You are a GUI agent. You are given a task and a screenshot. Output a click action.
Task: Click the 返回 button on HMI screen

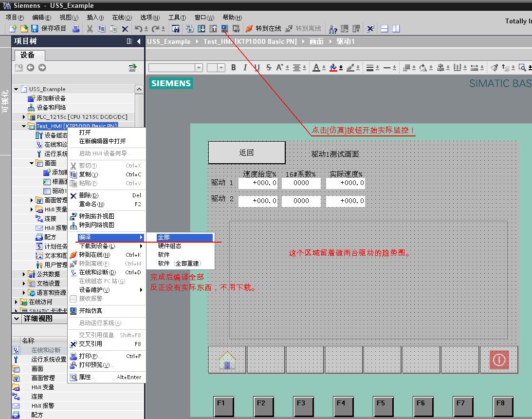(247, 152)
